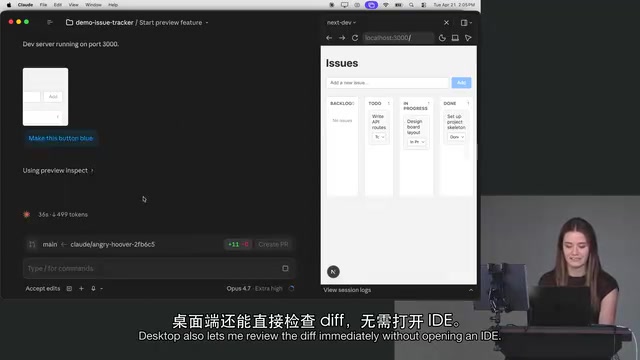
Task: Click the stop button in the prompt box
Action: click(x=285, y=269)
